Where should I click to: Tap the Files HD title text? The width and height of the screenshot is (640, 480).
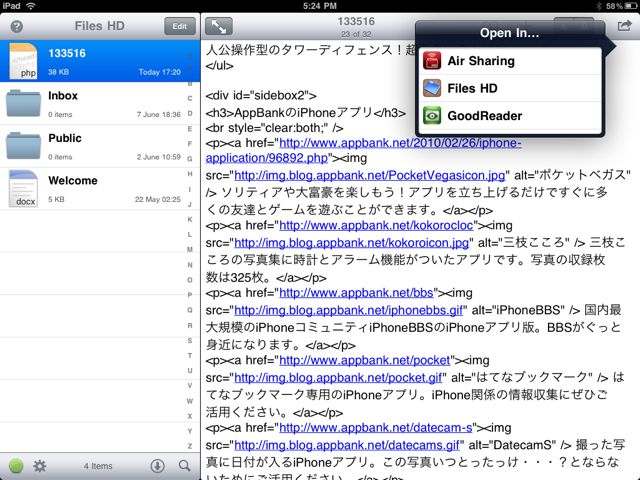coord(99,26)
